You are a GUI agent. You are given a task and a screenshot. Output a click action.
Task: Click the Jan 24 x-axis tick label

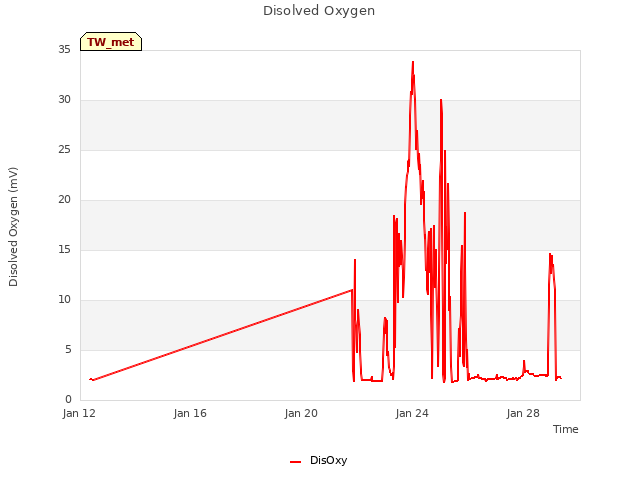412,413
